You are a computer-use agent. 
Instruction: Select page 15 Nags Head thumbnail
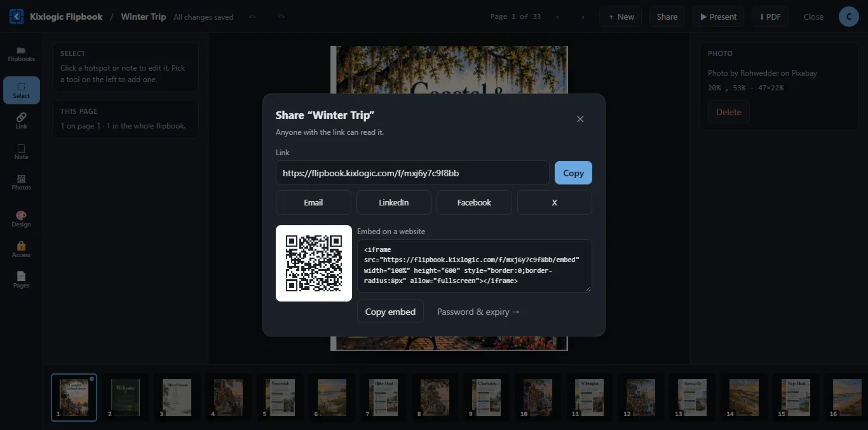795,398
